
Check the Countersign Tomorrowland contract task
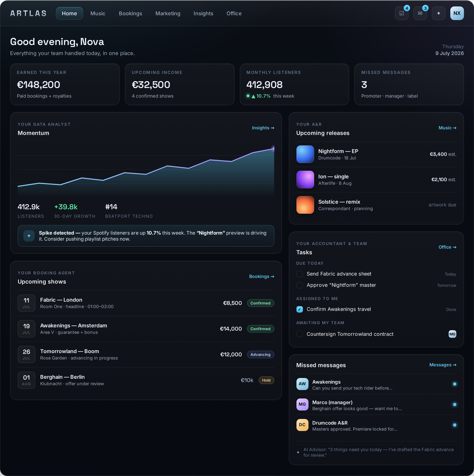(300, 334)
